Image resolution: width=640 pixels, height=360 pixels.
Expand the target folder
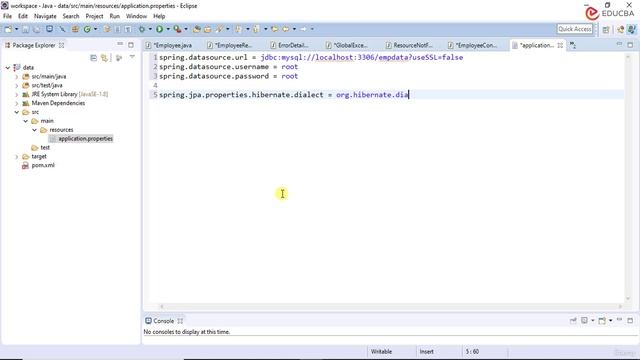click(17, 156)
